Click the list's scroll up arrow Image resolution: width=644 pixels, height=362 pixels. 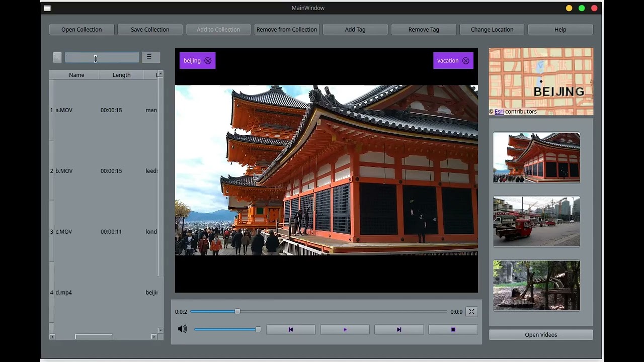pos(160,74)
